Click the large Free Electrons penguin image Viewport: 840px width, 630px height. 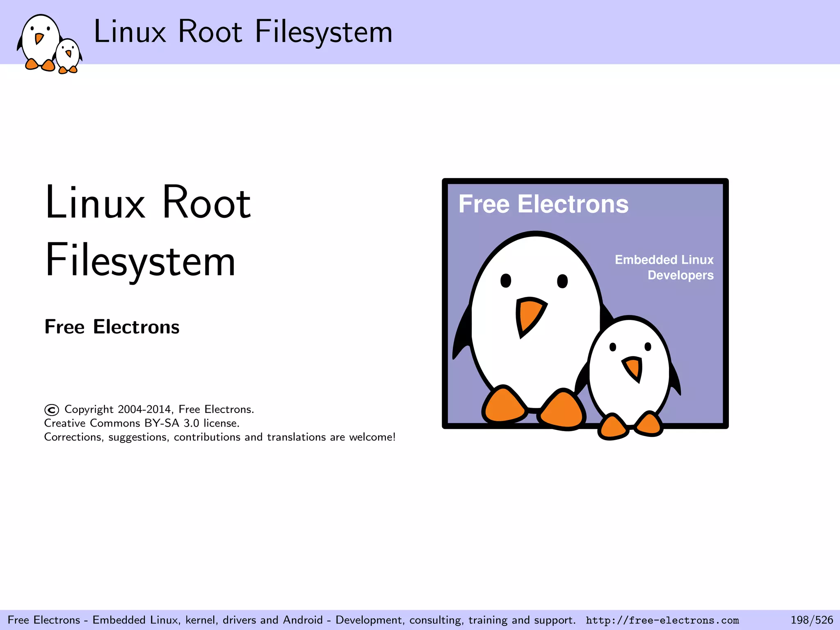585,309
